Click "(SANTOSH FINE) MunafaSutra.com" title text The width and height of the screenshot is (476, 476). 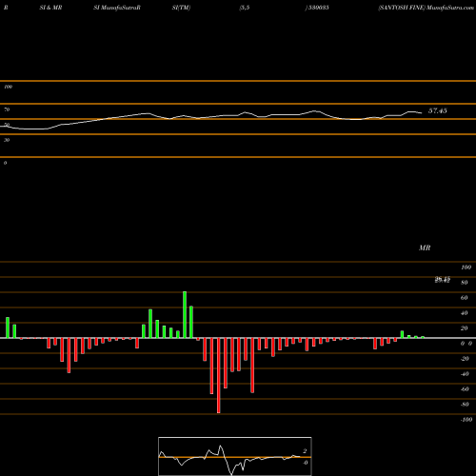[426, 8]
